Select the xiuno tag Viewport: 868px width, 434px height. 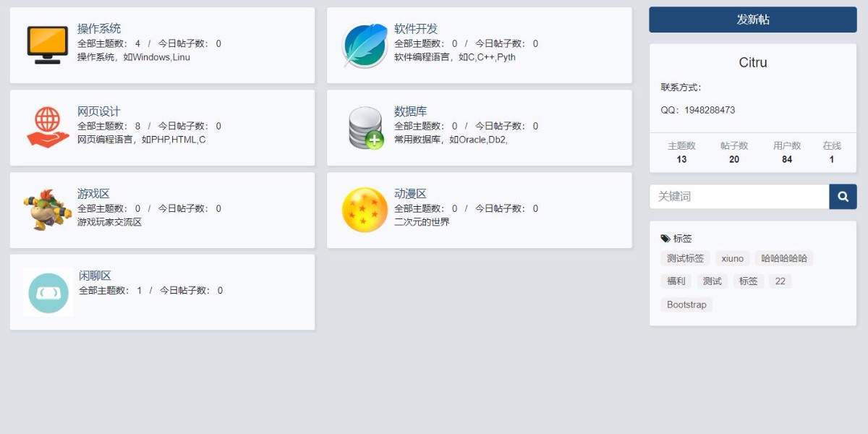pyautogui.click(x=732, y=258)
